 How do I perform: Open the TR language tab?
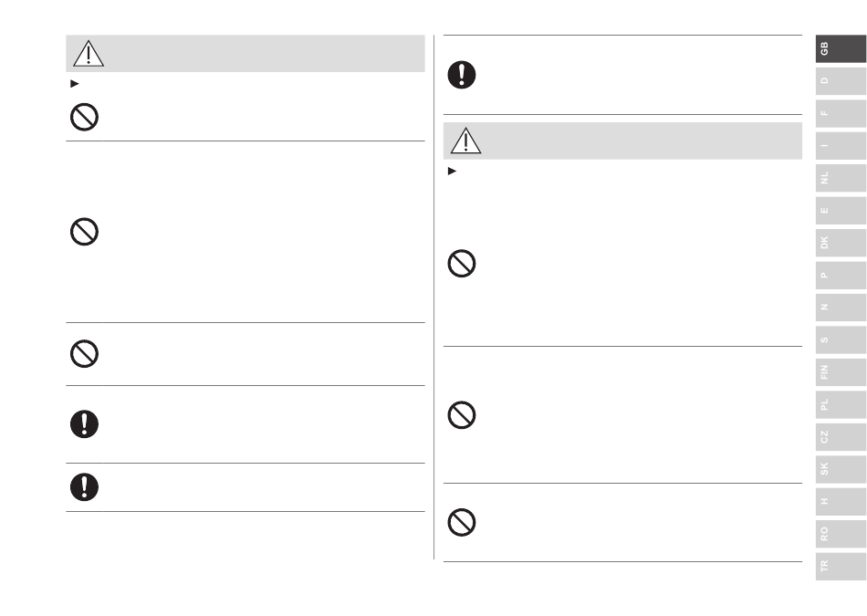pyautogui.click(x=841, y=566)
